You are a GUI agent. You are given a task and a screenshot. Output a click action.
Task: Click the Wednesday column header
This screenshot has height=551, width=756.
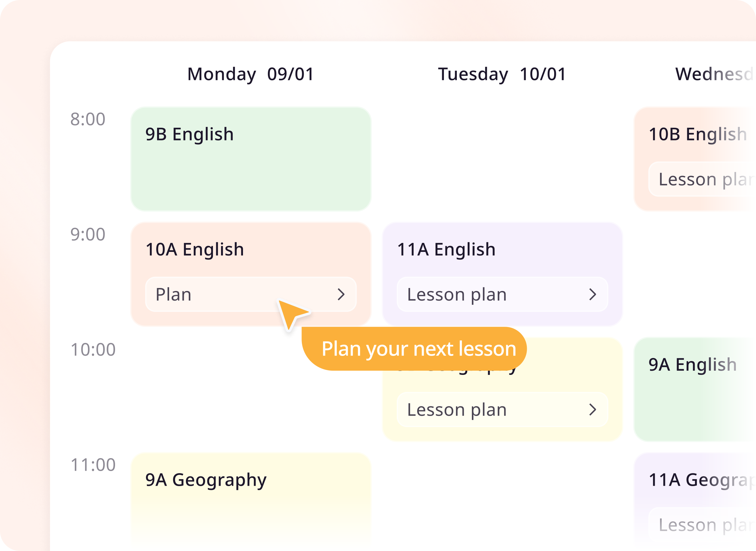[x=713, y=74]
